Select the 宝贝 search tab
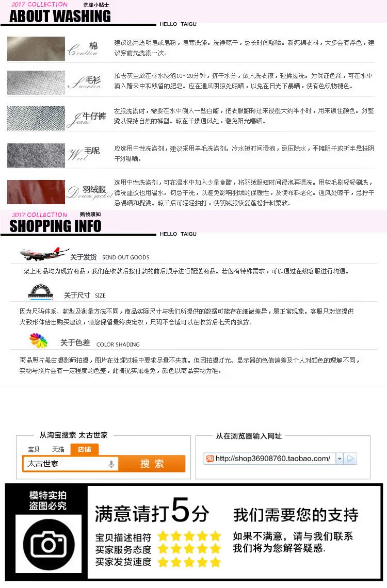This screenshot has height=588, width=387. pyautogui.click(x=34, y=449)
